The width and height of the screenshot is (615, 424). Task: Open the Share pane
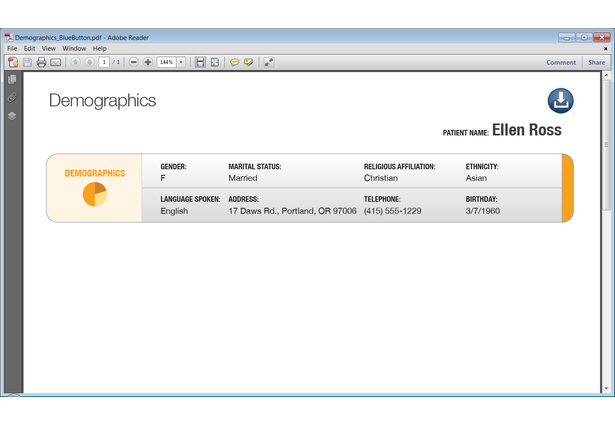[597, 62]
